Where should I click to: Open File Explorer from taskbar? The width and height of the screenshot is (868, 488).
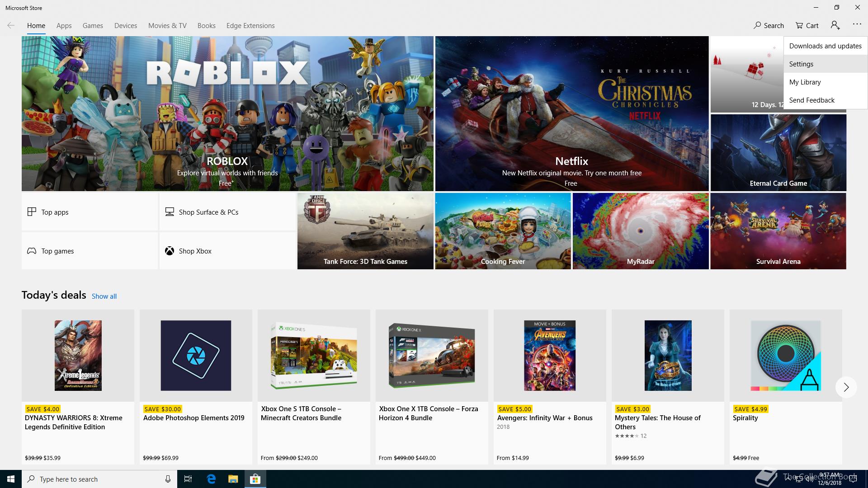(233, 479)
